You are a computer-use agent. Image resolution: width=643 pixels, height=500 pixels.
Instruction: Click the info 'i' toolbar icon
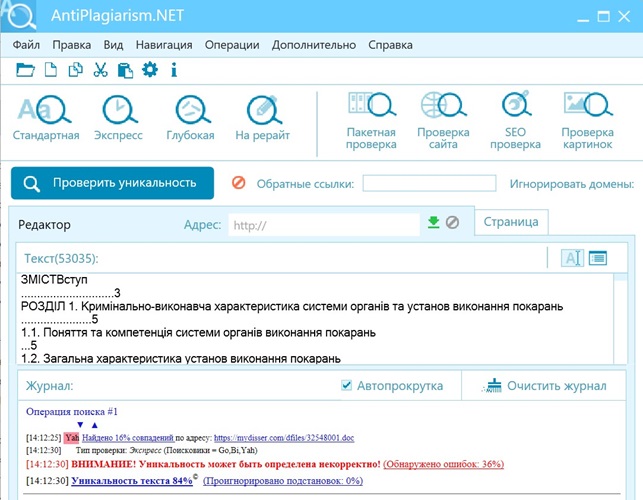[174, 70]
